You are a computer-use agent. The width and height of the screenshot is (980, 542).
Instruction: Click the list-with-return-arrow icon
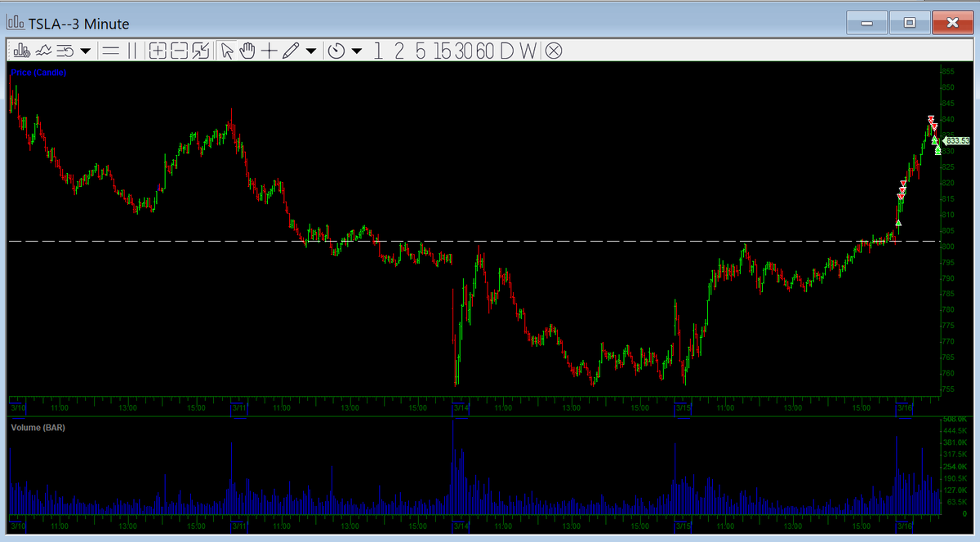65,51
